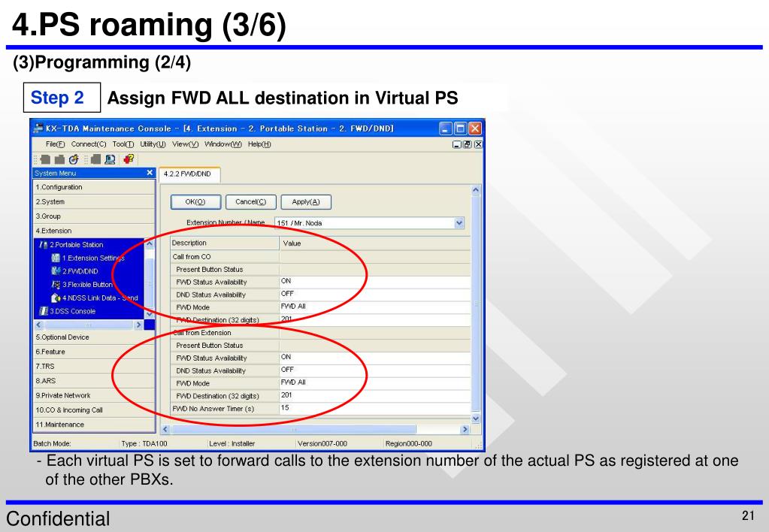Viewport: 769px width, 532px height.
Task: Click the Apply button
Action: pyautogui.click(x=305, y=202)
